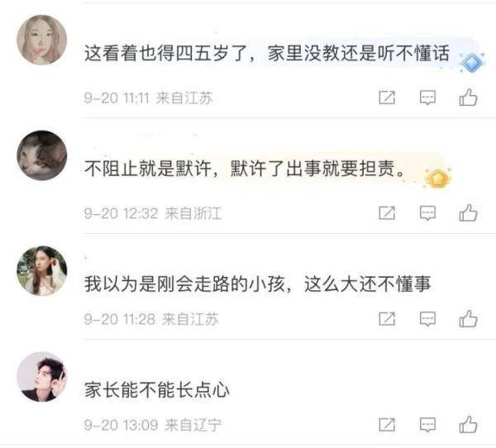Repost the 13:09 comment from 辽宁
Image resolution: width=496 pixels, height=448 pixels.
[x=387, y=425]
